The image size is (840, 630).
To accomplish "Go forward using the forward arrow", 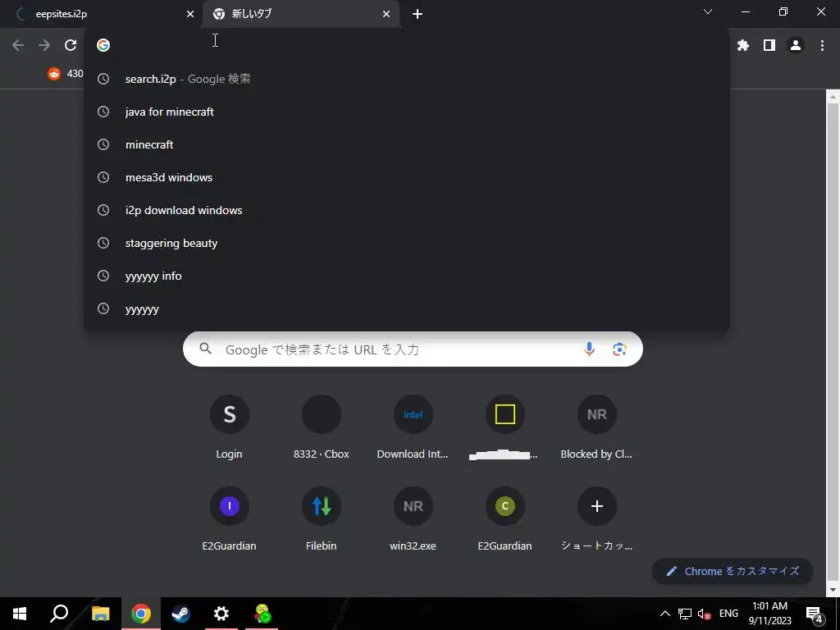I will pos(44,45).
